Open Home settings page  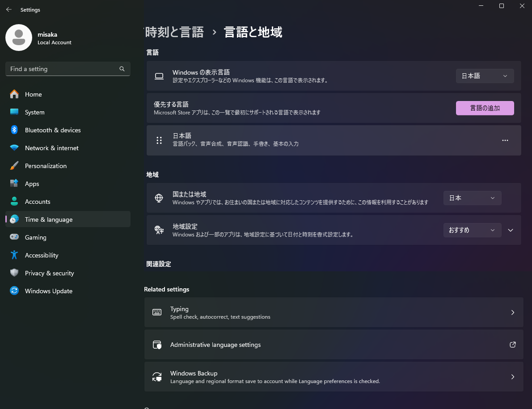point(68,94)
